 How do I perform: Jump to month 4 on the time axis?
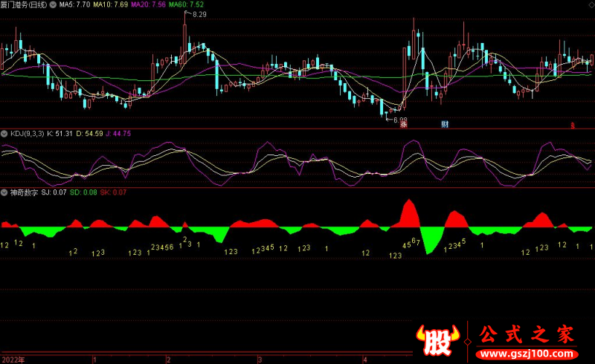point(364,359)
